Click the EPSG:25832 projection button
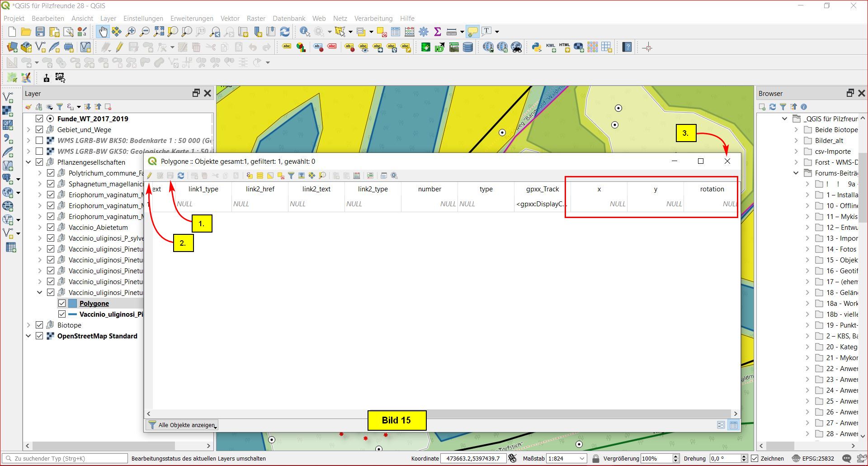Viewport: 868px width, 466px height. tap(813, 458)
